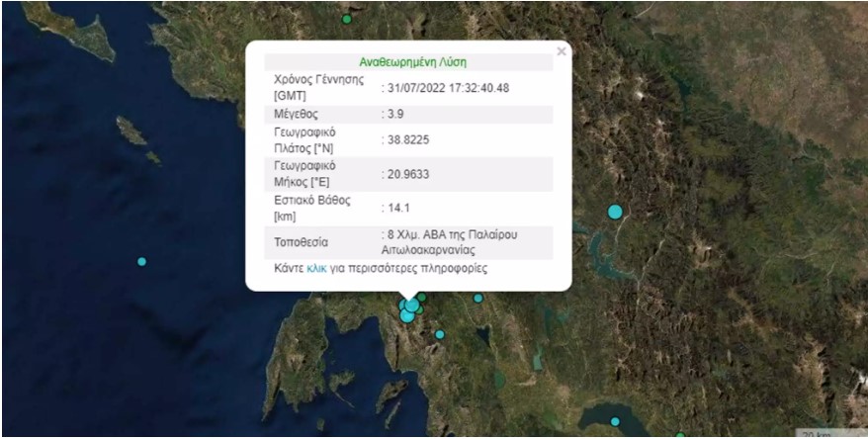Select the cyan marker south-east of the cluster
868x439 pixels.
tap(440, 334)
